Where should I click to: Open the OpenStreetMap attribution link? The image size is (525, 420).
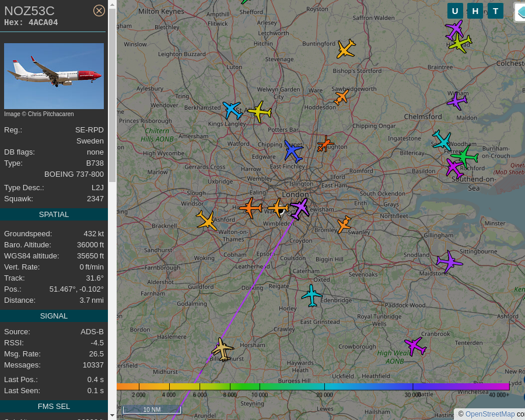click(x=490, y=414)
